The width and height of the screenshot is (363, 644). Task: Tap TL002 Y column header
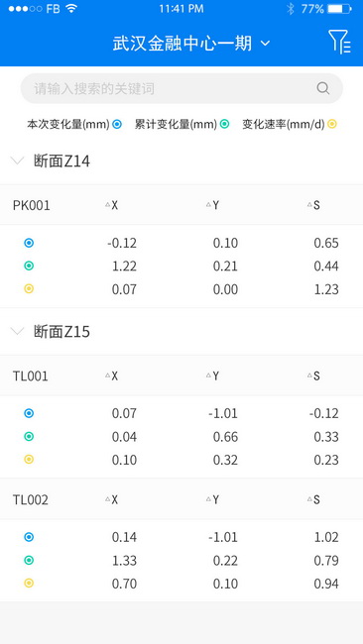click(215, 499)
